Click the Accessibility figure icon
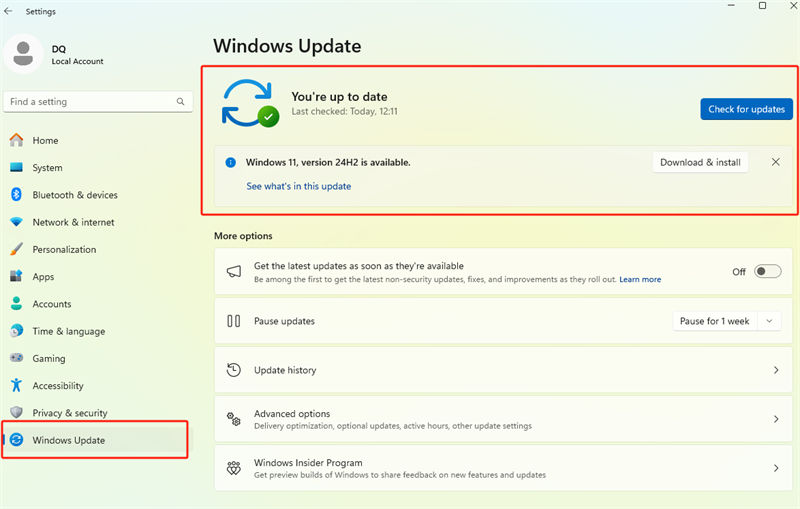 16,385
